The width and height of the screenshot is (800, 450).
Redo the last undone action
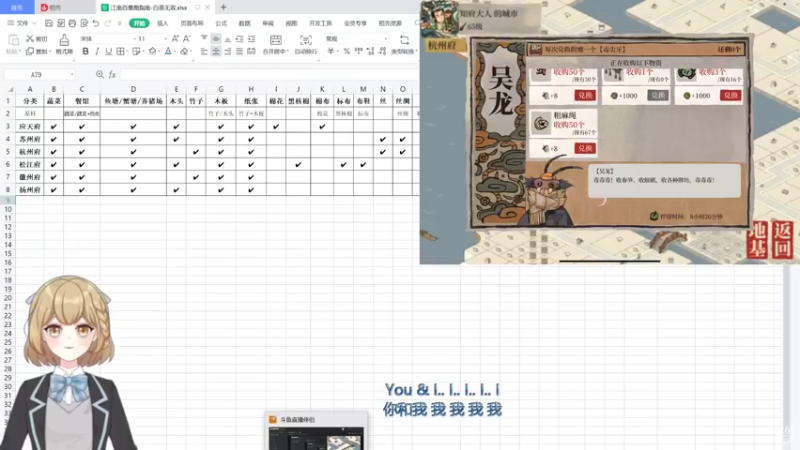pos(108,23)
